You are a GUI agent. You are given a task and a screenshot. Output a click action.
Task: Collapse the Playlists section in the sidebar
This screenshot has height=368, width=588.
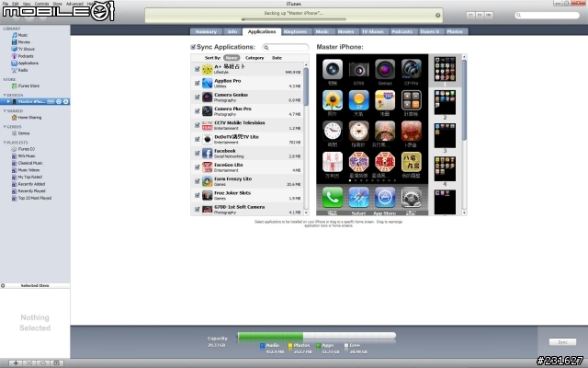pos(5,143)
